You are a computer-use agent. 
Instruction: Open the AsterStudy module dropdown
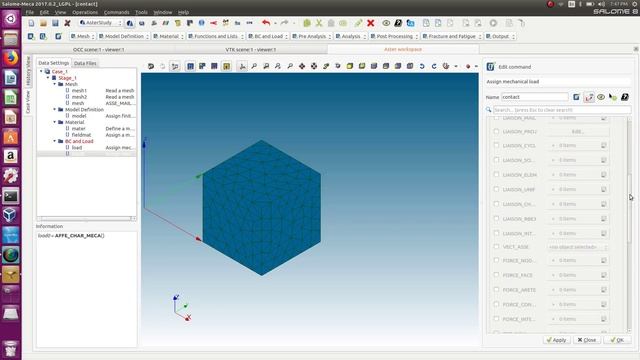point(101,23)
